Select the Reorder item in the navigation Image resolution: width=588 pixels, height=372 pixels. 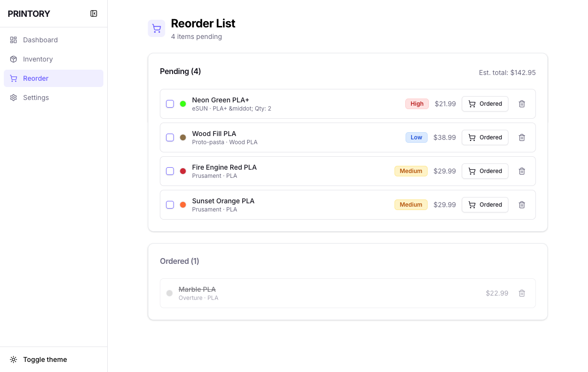36,78
